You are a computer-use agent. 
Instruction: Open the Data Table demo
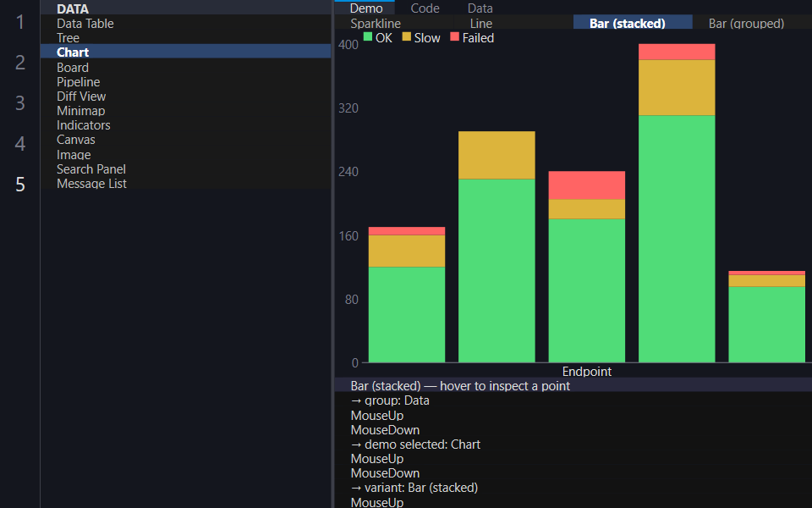click(x=185, y=23)
